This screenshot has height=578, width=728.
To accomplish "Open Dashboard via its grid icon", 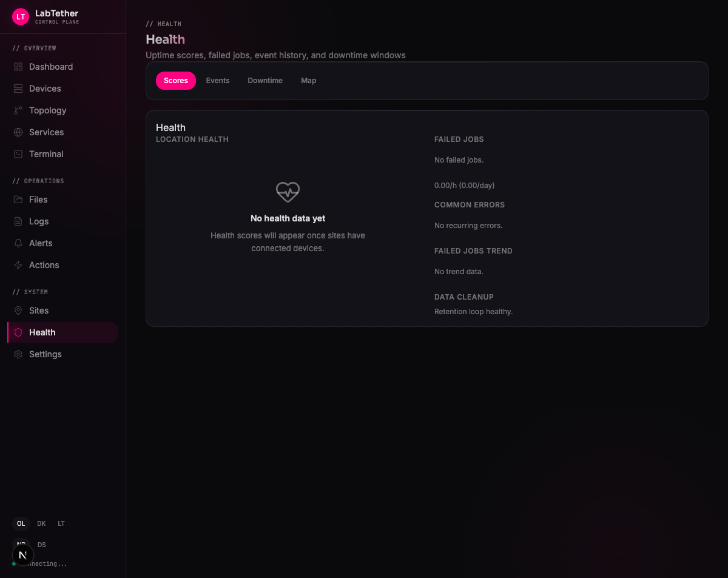I will 18,67.
